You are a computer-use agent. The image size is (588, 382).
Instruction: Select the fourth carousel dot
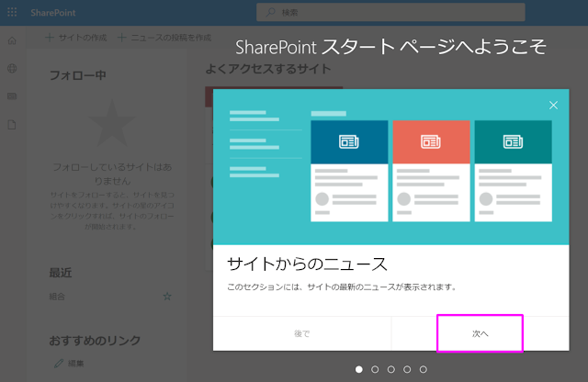click(x=407, y=369)
